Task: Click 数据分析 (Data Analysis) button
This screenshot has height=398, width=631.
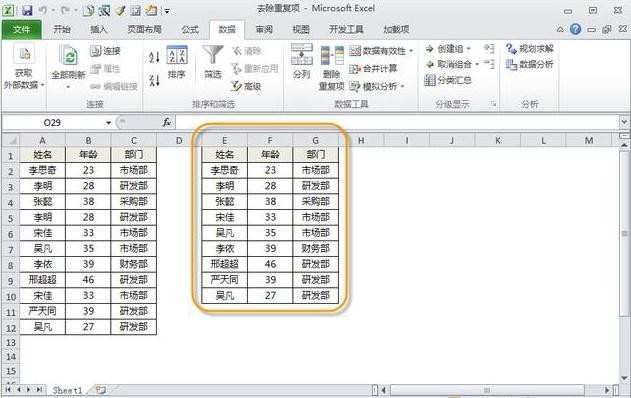Action: (x=530, y=64)
